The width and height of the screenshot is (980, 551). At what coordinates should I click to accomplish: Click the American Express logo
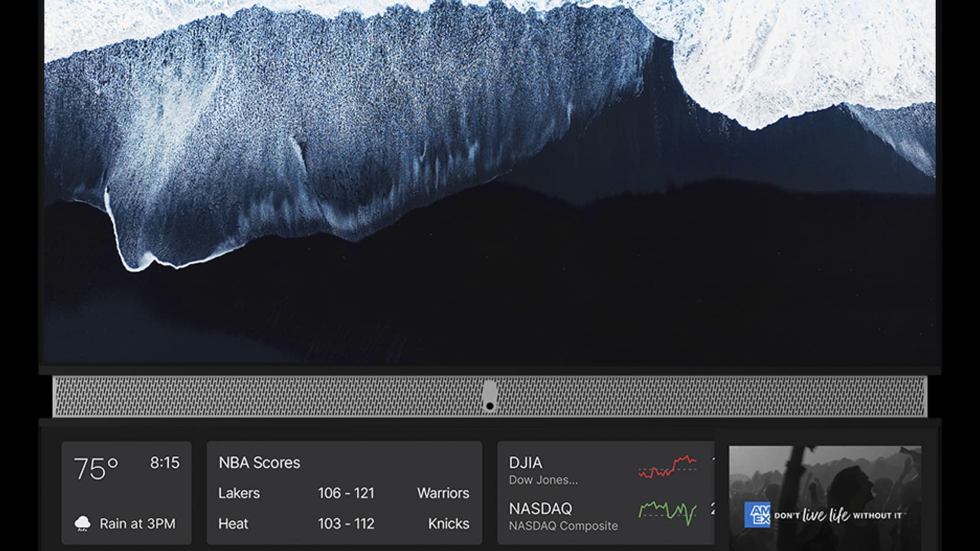(757, 514)
